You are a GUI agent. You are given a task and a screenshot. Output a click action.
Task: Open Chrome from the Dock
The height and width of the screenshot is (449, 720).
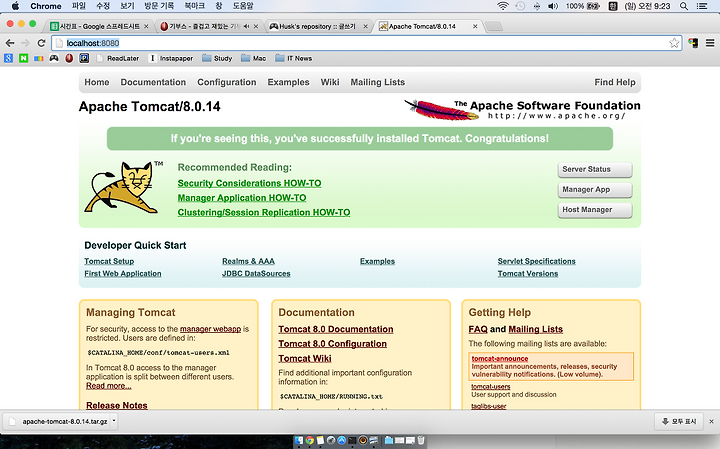[x=310, y=441]
